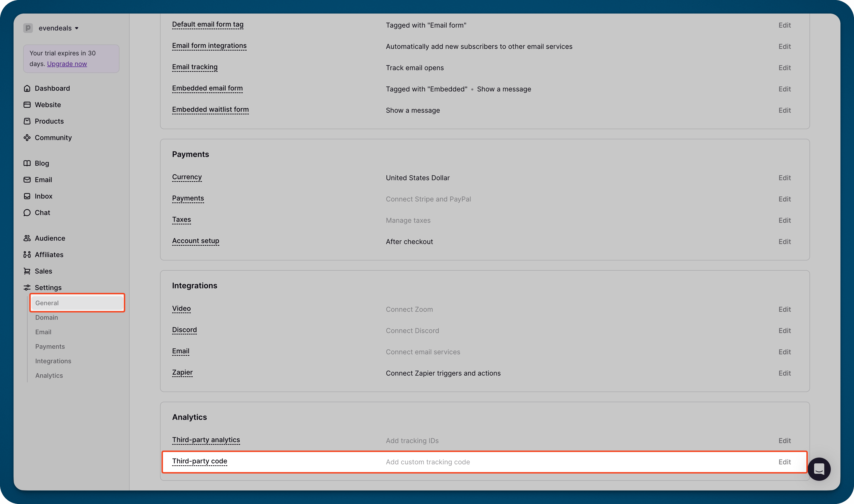Screen dimensions: 854x504
Task: Open Chat via the speech bubble icon
Action: (x=27, y=212)
